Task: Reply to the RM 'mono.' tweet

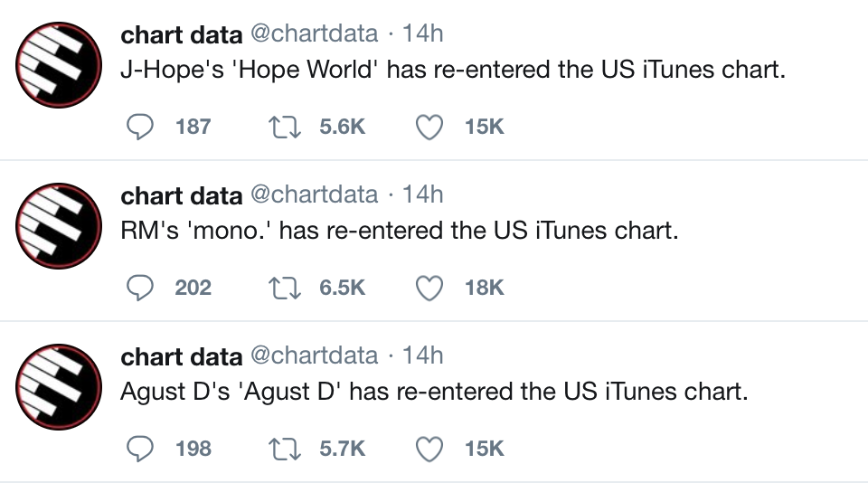Action: 140,288
